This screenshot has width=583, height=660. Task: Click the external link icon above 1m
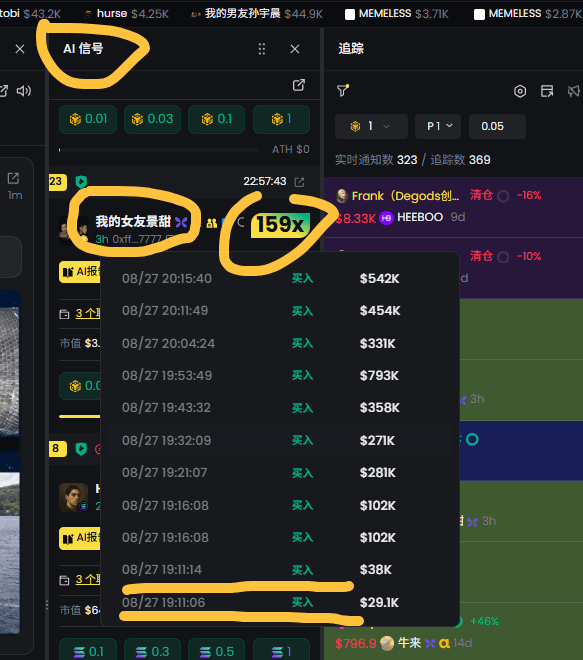(x=13, y=178)
